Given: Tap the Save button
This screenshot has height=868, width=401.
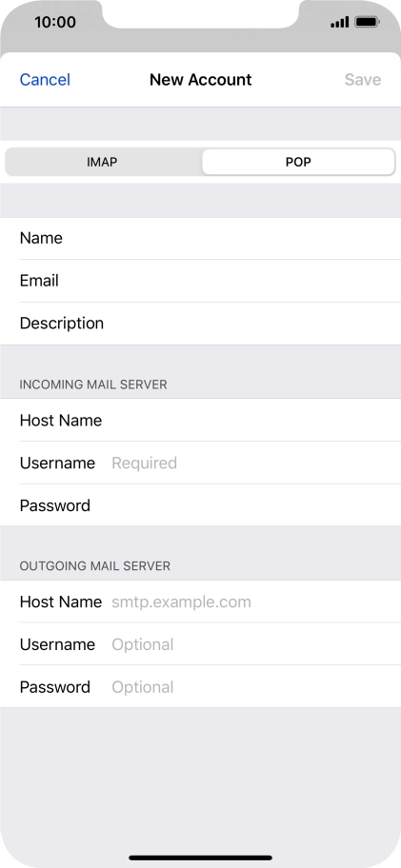Looking at the screenshot, I should point(363,80).
